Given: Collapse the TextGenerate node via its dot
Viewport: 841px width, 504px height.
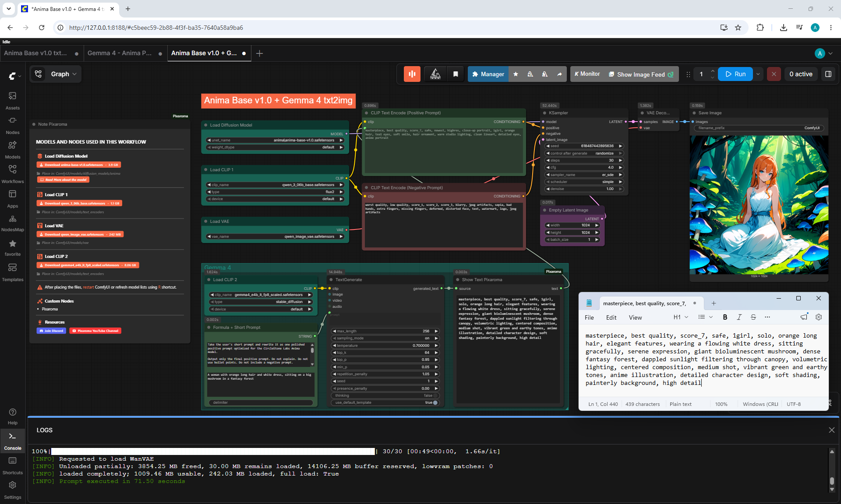Looking at the screenshot, I should (x=331, y=280).
